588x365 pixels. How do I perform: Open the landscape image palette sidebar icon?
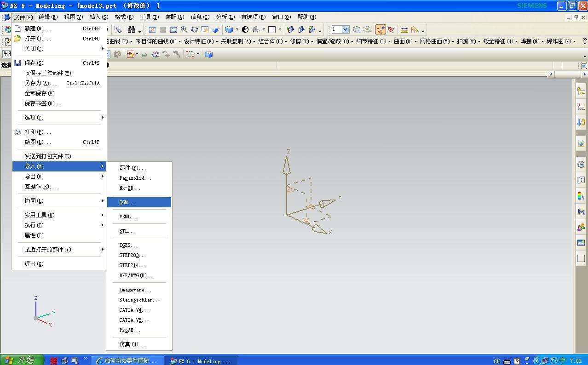[x=581, y=243]
